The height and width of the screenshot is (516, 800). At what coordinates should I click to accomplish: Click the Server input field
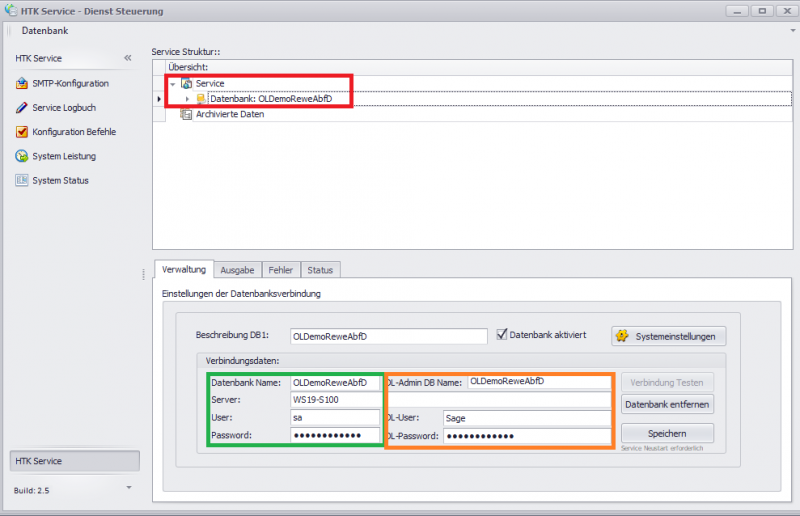(335, 399)
